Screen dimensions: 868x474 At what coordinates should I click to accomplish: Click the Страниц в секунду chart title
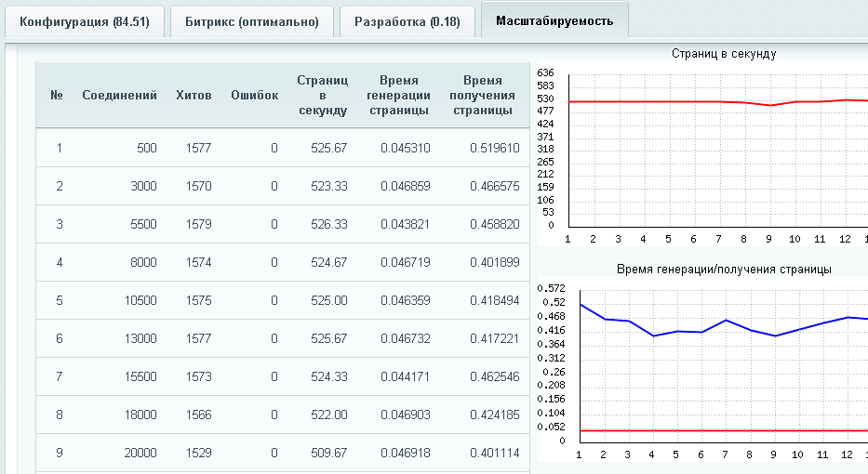[x=723, y=54]
